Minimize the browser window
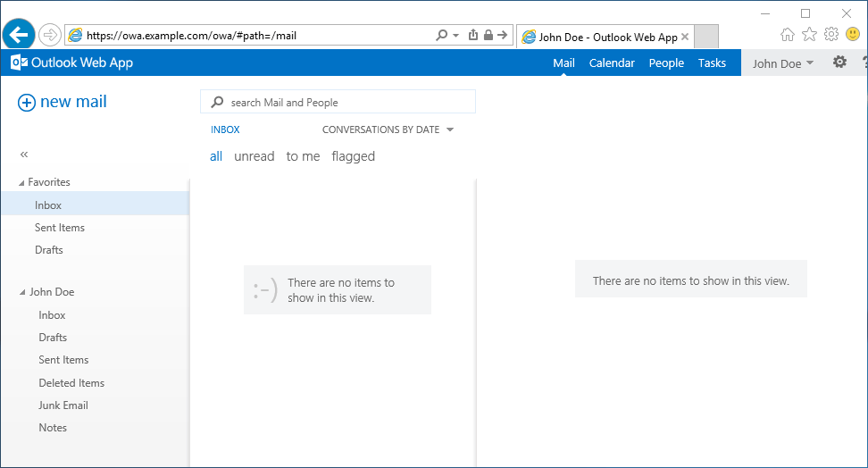 click(765, 13)
